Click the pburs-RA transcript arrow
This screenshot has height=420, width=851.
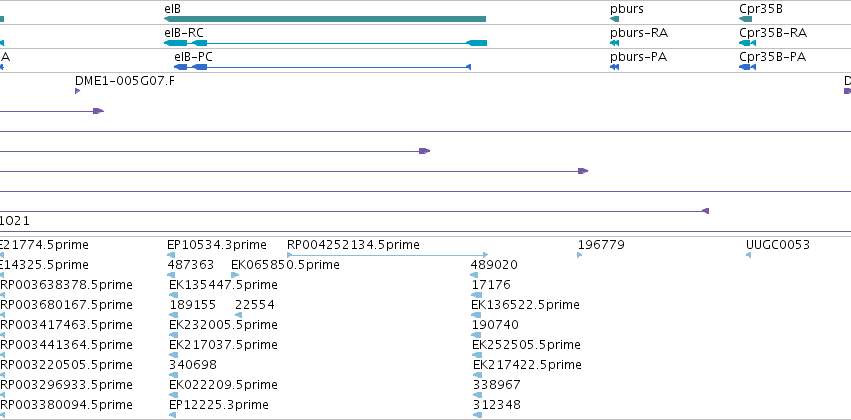click(x=614, y=43)
